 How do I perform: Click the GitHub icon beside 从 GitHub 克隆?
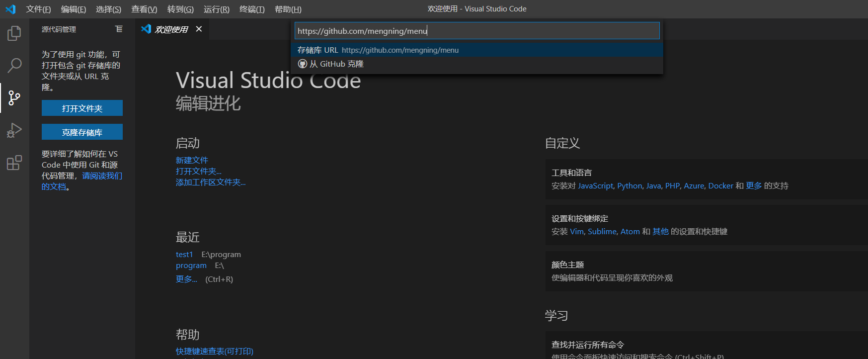click(x=303, y=64)
